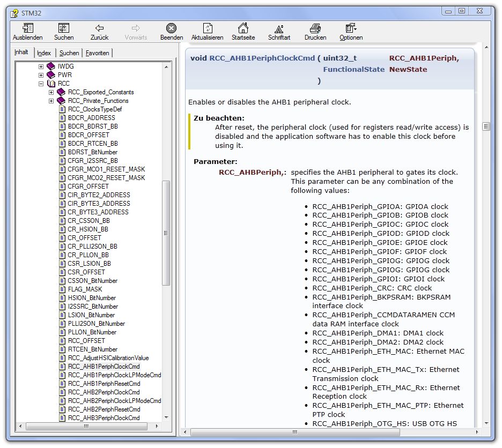
Task: Switch to the Index tab
Action: (44, 53)
